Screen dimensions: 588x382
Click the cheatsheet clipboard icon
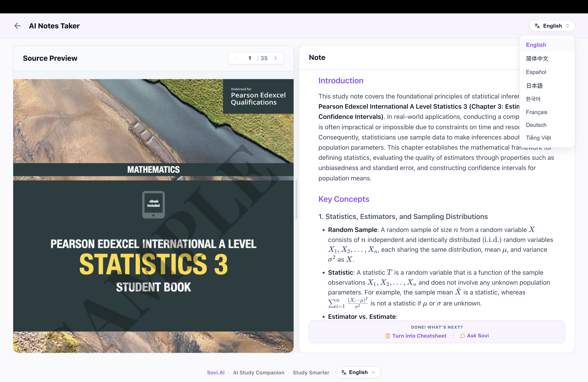pos(388,336)
